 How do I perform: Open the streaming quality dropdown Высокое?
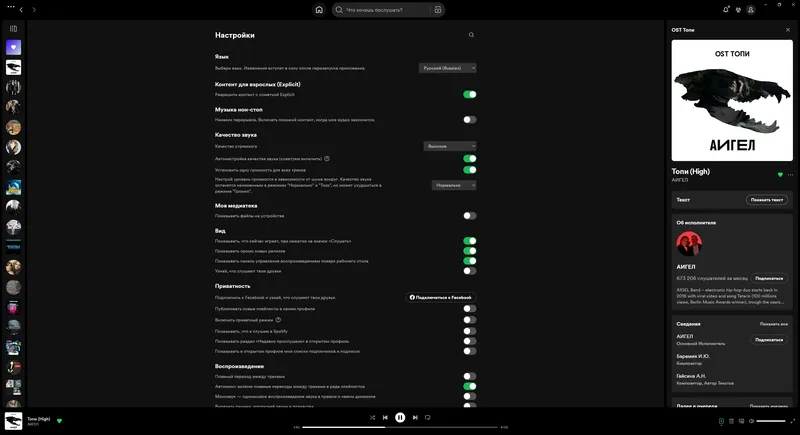coord(449,146)
